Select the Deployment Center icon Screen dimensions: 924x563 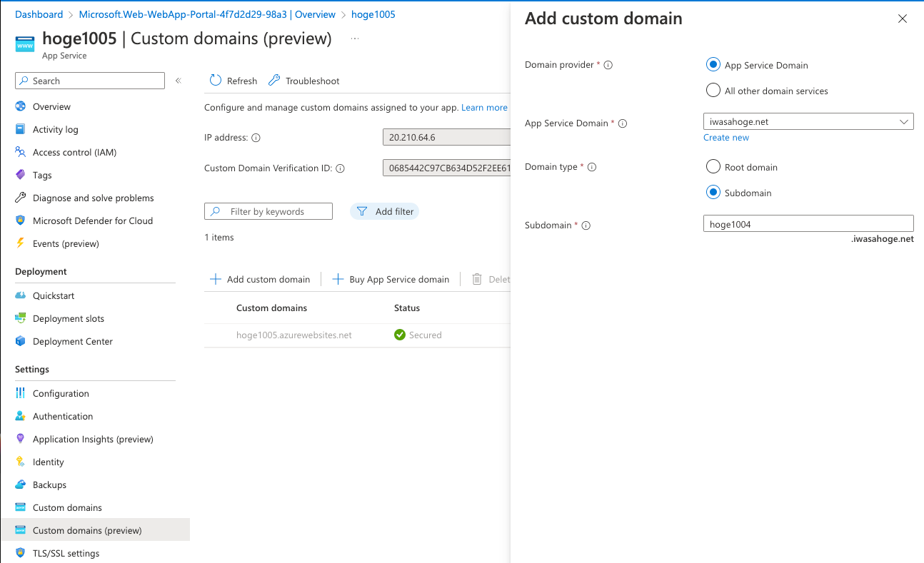19,341
